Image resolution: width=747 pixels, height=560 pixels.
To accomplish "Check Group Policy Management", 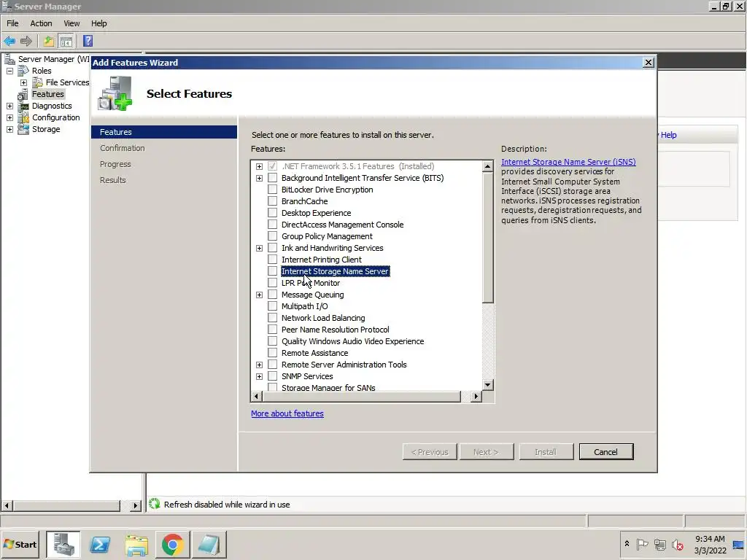I will click(273, 236).
